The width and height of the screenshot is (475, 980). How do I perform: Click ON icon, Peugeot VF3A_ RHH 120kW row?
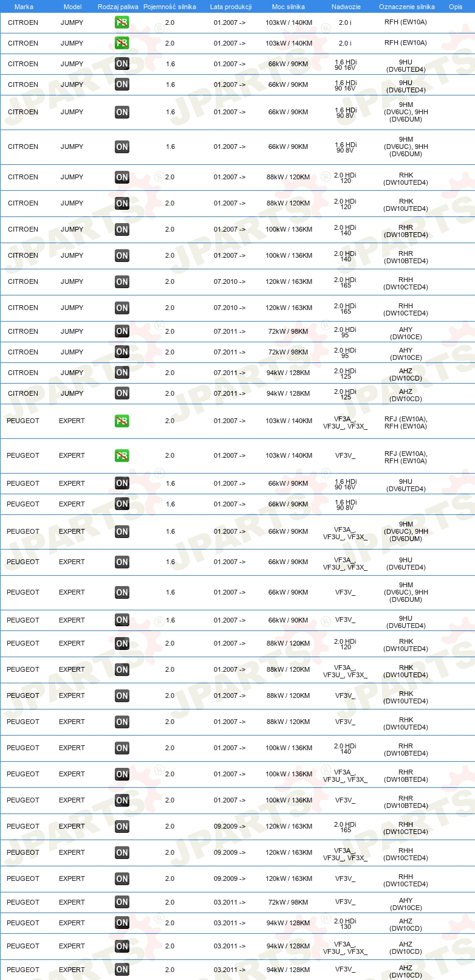[122, 852]
